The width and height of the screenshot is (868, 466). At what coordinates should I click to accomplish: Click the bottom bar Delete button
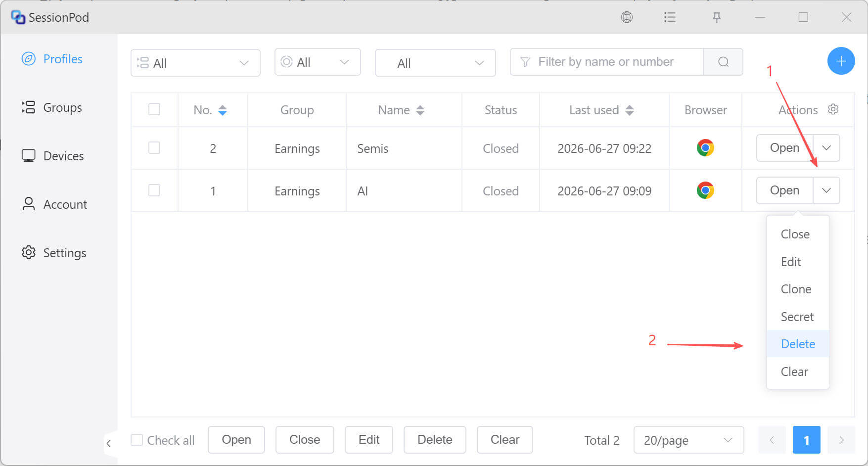click(435, 440)
